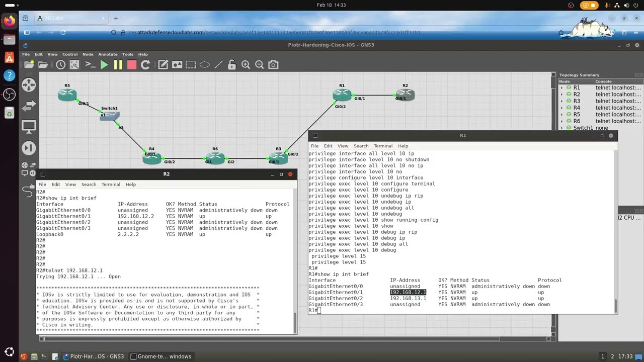The width and height of the screenshot is (644, 362).
Task: Select router R5 on the canvas
Action: 67,95
